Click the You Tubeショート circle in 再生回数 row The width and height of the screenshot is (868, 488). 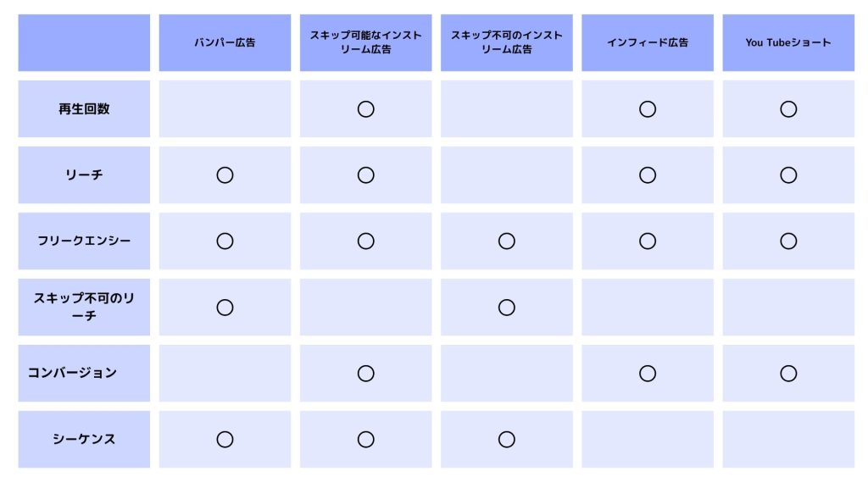[788, 109]
